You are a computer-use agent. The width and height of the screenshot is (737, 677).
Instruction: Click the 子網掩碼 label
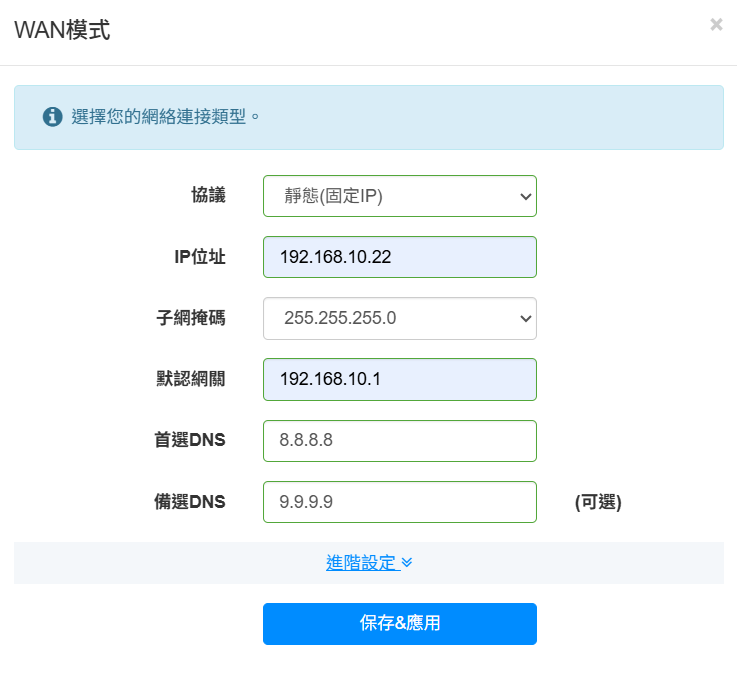point(191,318)
